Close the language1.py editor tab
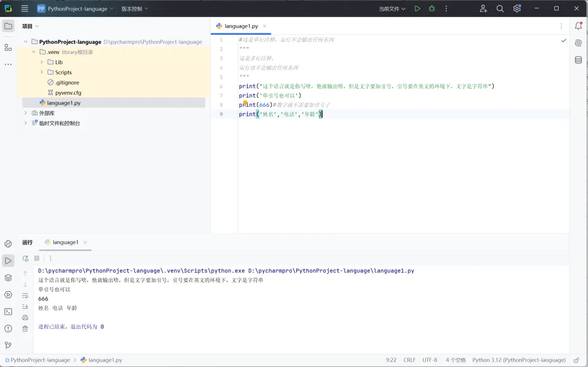The image size is (588, 367). (265, 26)
